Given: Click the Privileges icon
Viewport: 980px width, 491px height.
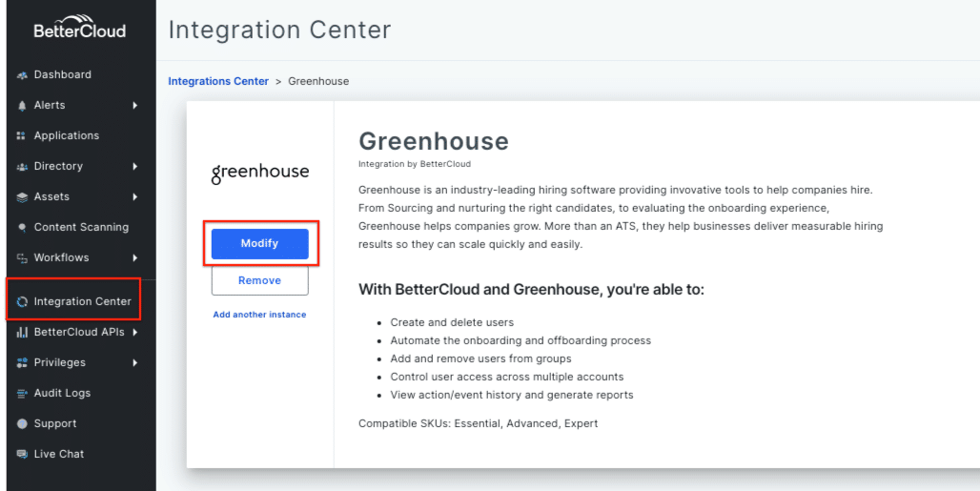Looking at the screenshot, I should coord(22,363).
